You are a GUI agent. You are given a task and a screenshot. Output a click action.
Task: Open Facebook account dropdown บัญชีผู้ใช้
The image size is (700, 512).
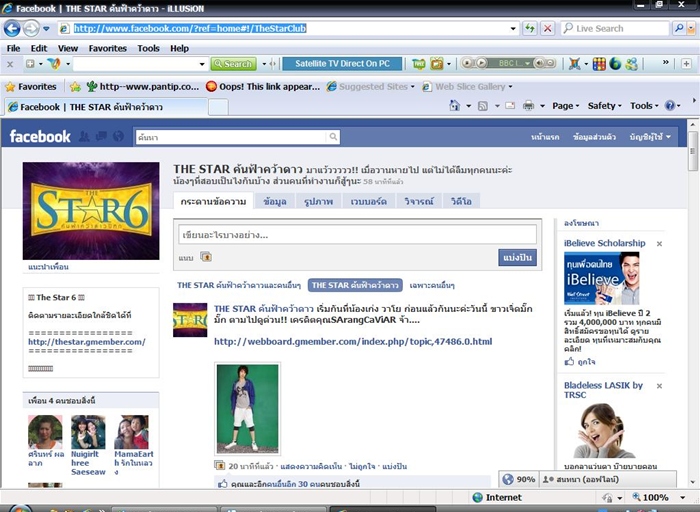click(650, 137)
